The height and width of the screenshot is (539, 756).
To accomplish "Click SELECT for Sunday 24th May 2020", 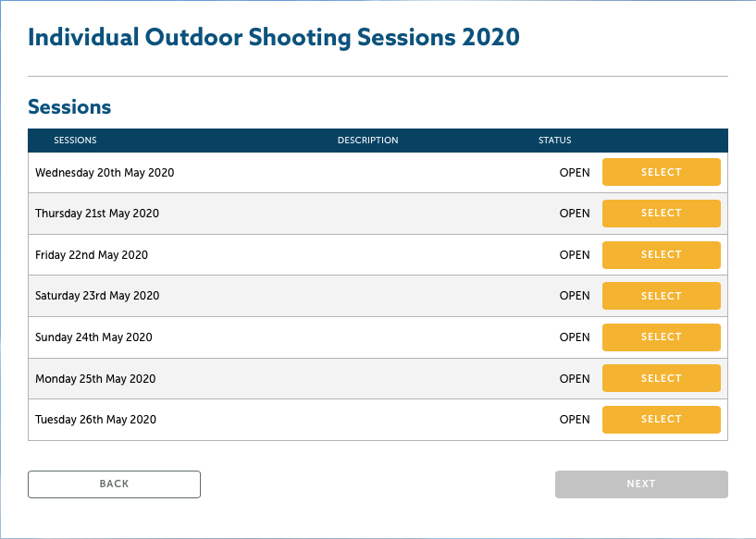I will coord(661,337).
